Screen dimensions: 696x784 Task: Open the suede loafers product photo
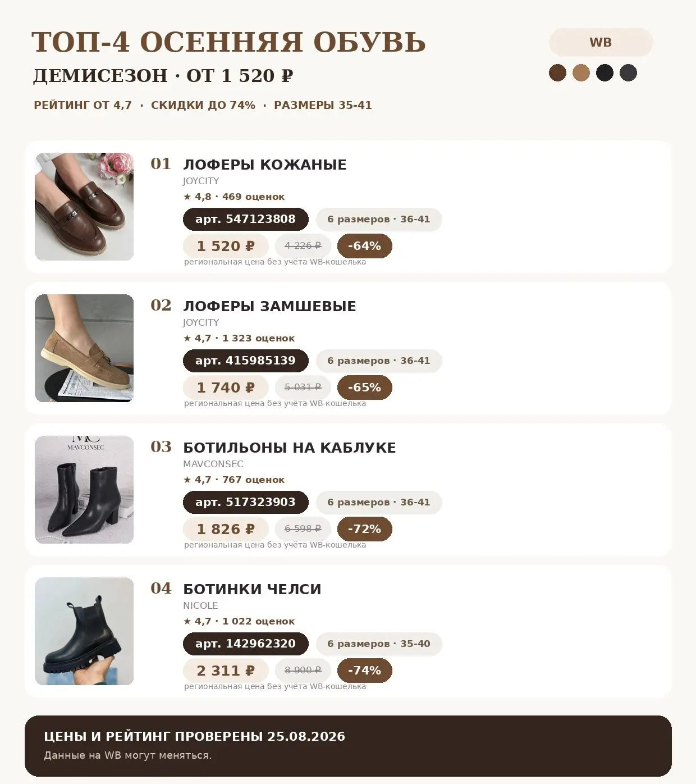[84, 348]
